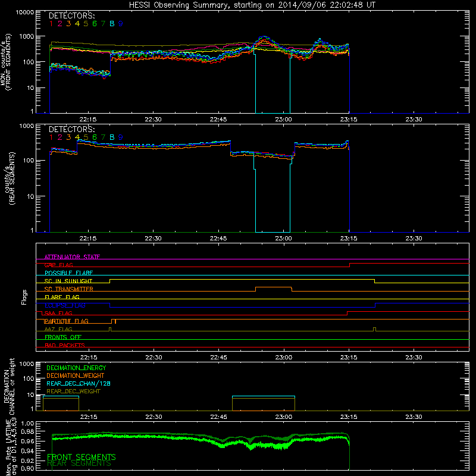476x476 pixels.
Task: Click the DETECTORS: label in the rear-segments plot
Action: coord(71,129)
